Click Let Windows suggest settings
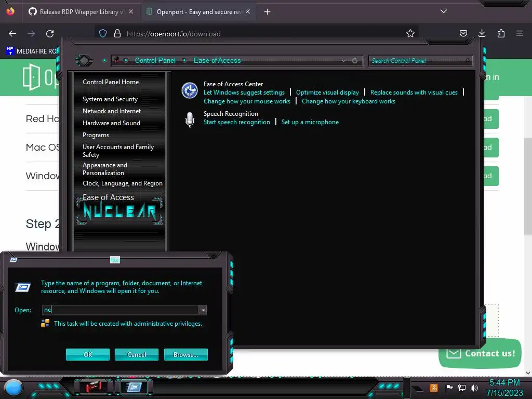Image resolution: width=532 pixels, height=399 pixels. [244, 92]
